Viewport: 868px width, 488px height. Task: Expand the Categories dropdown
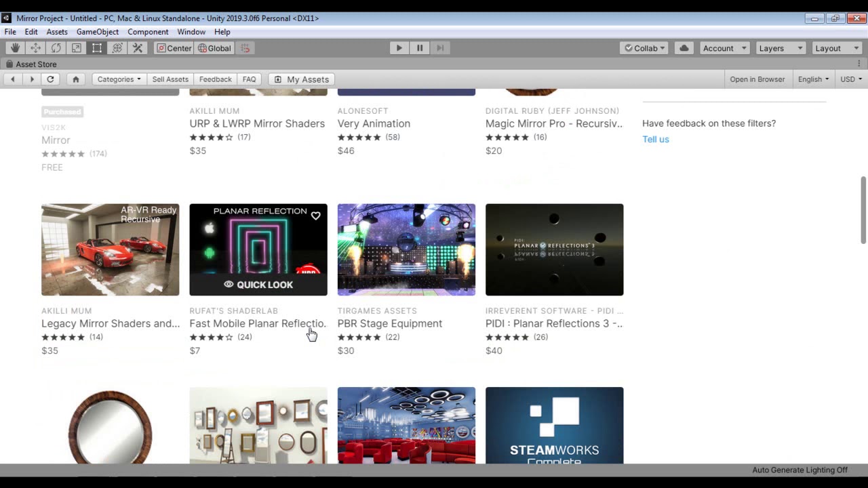pyautogui.click(x=119, y=79)
